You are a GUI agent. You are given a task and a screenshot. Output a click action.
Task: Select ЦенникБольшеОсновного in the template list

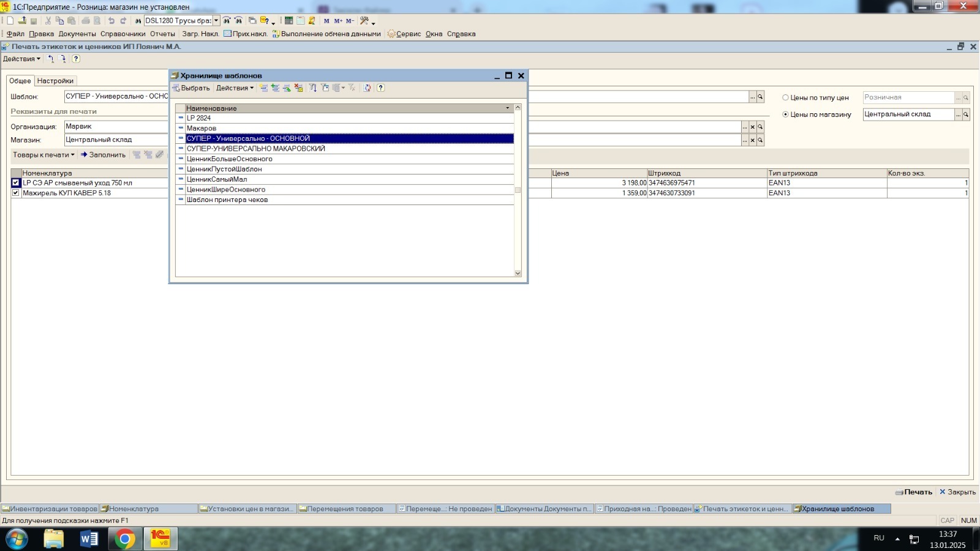(230, 159)
